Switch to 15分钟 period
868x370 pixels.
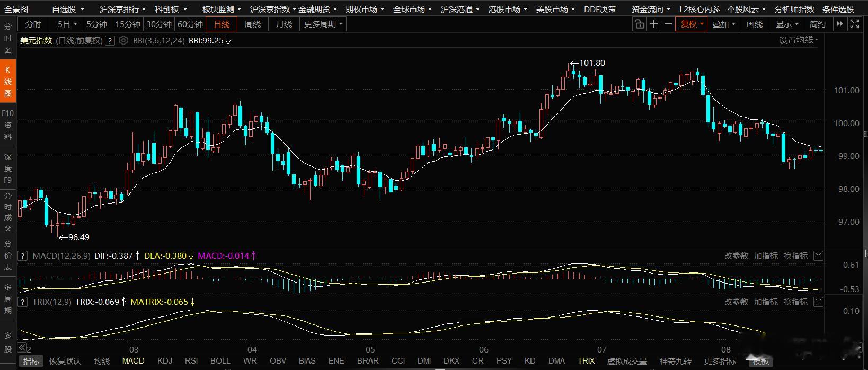[x=128, y=24]
